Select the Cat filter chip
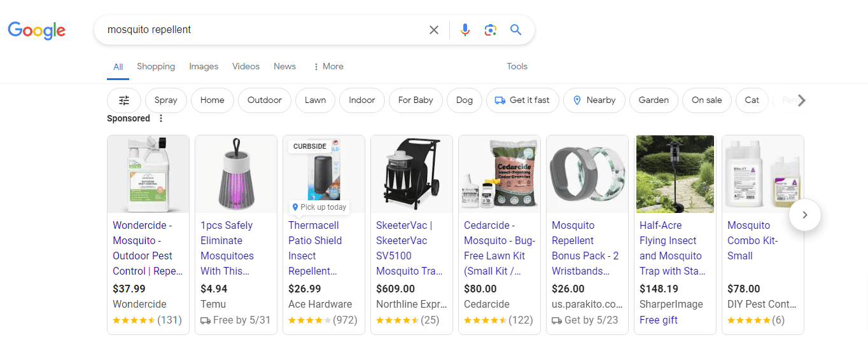 tap(752, 100)
